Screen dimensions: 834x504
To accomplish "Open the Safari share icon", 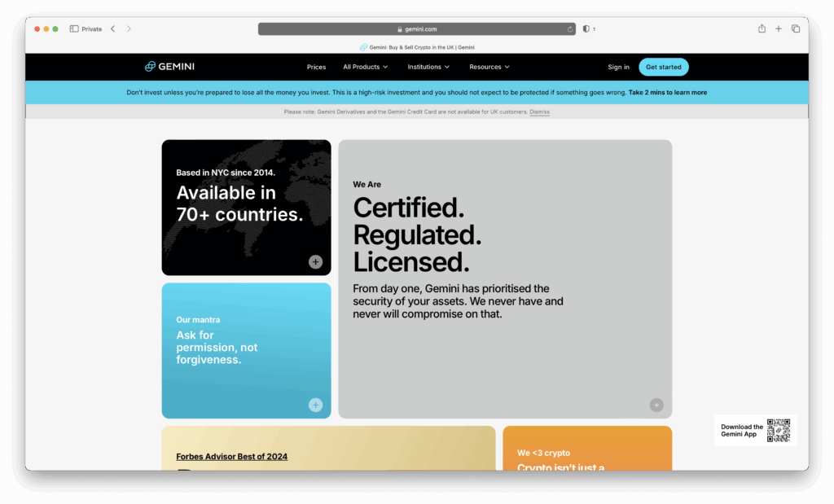I will point(762,28).
